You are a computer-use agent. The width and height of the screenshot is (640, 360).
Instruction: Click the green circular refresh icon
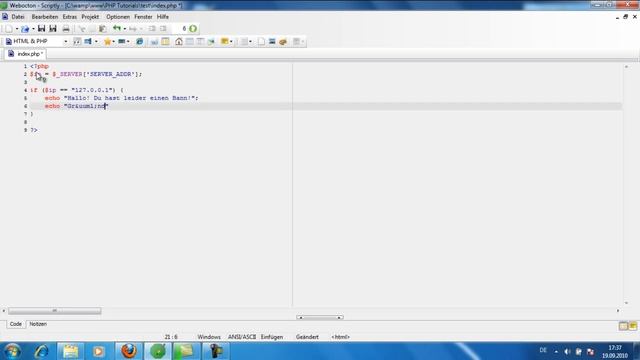pyautogui.click(x=193, y=29)
